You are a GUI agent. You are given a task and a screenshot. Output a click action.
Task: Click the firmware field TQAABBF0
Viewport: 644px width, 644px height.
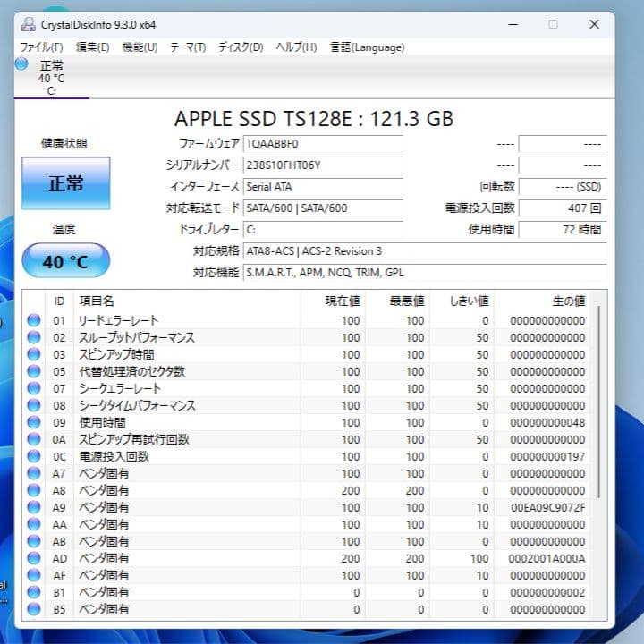click(x=323, y=144)
